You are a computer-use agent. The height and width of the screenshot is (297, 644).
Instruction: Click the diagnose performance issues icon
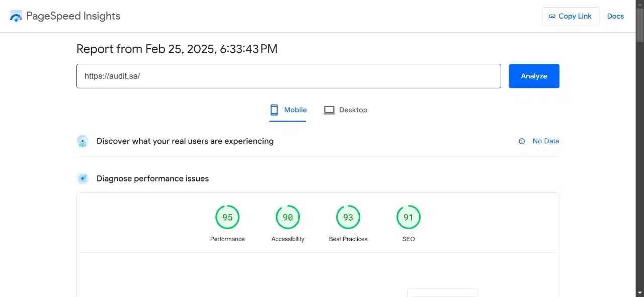tap(83, 178)
